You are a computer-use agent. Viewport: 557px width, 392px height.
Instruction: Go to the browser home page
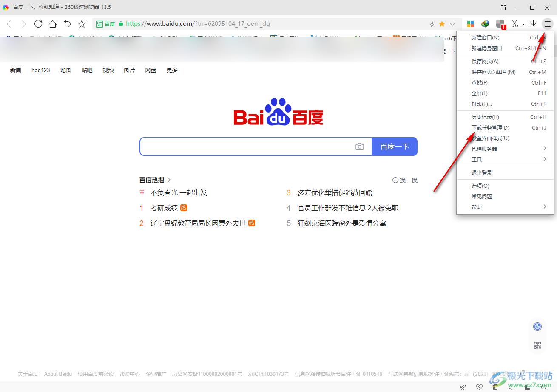pyautogui.click(x=53, y=24)
